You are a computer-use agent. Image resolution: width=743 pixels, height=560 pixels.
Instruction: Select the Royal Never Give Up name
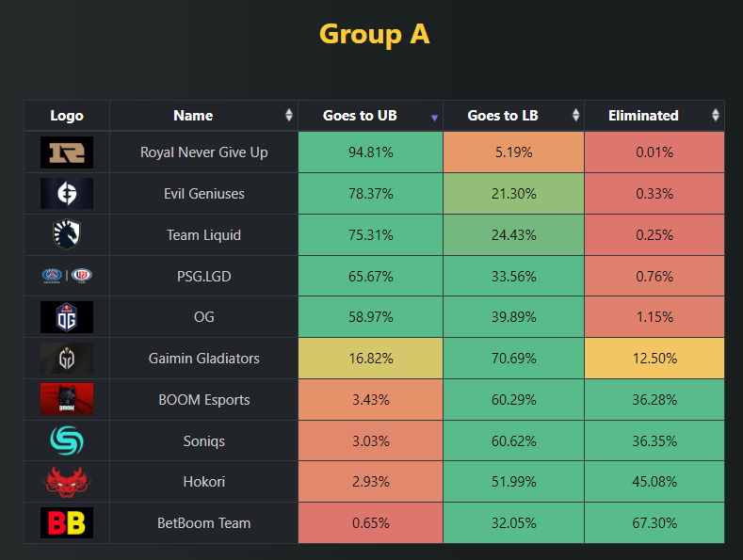[203, 152]
